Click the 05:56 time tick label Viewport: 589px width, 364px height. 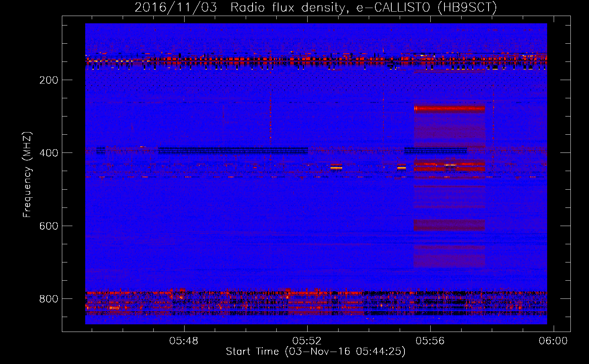click(x=430, y=341)
